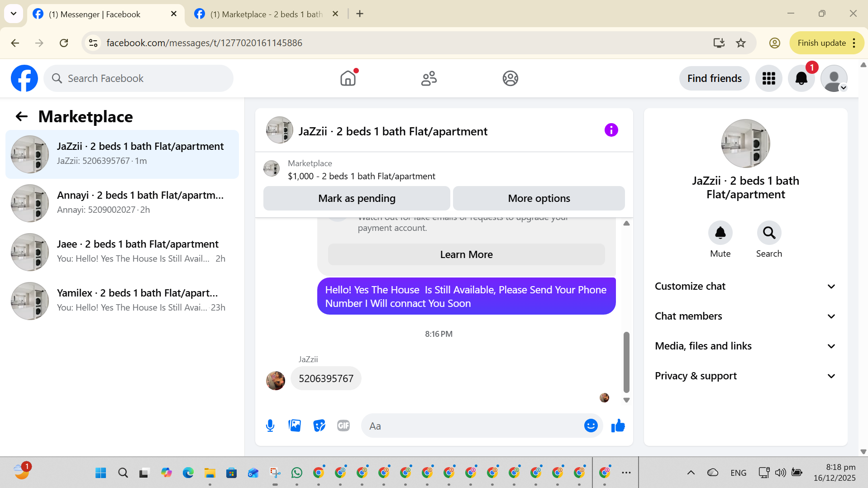This screenshot has height=488, width=868.
Task: Choose a sticker from the sticker icon
Action: 319,426
